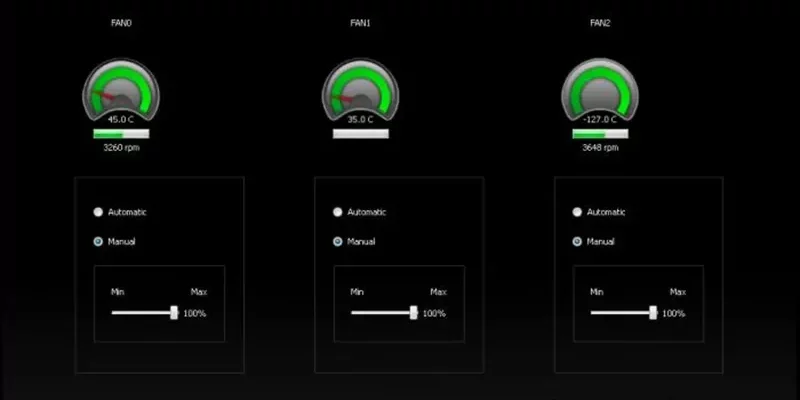800x400 pixels.
Task: Click FAN0 rpm progress bar
Action: click(x=121, y=134)
